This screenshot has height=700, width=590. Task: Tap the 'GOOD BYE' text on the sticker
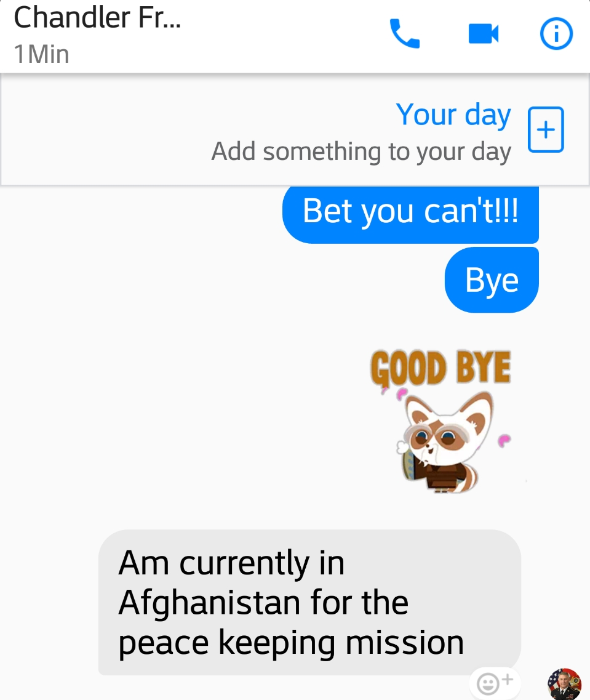coord(441,368)
